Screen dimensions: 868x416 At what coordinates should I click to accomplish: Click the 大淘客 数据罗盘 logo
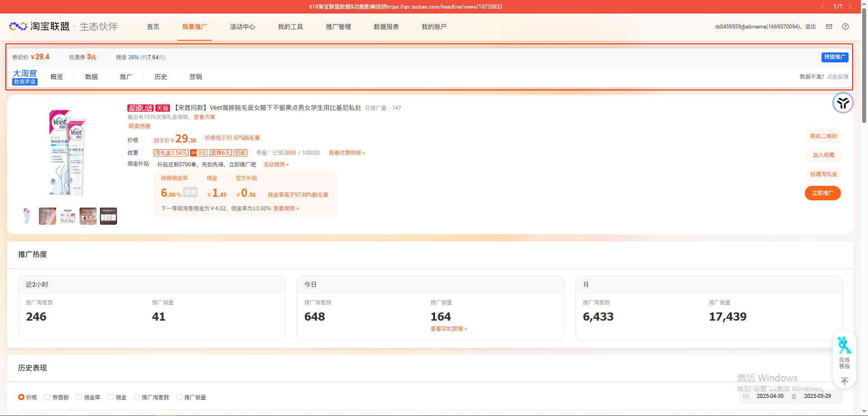pos(25,77)
